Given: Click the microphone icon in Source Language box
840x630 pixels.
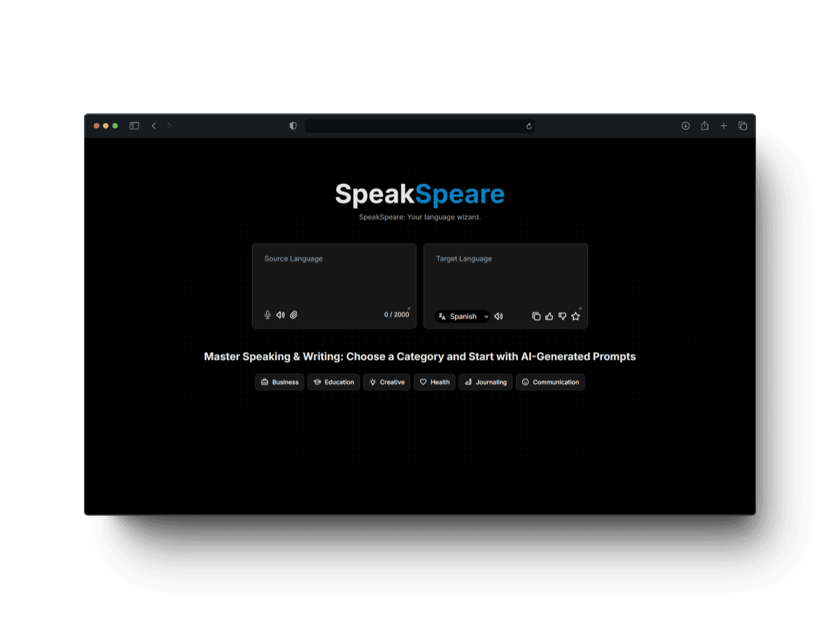Looking at the screenshot, I should [267, 315].
